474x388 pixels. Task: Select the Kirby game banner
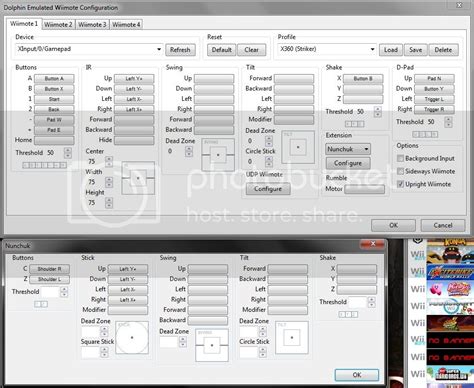[x=450, y=288]
